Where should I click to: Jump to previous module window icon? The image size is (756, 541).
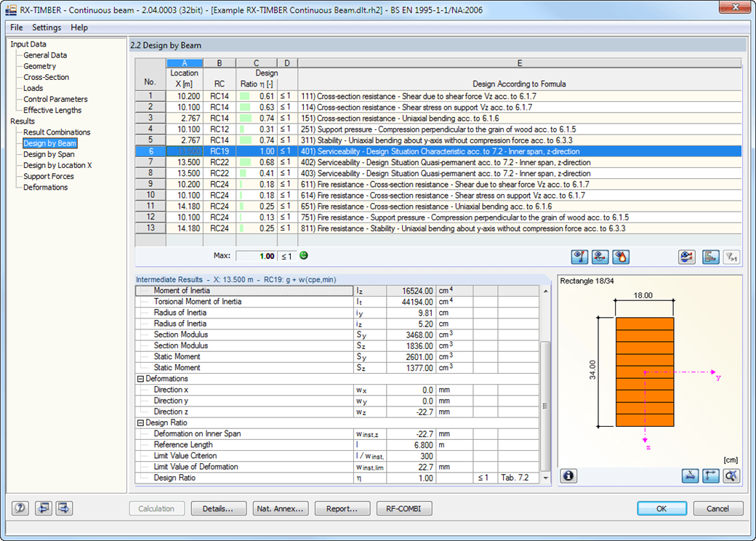pyautogui.click(x=43, y=508)
